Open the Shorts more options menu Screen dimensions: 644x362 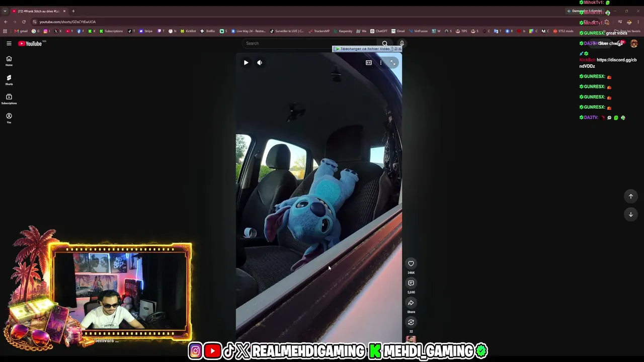click(381, 63)
